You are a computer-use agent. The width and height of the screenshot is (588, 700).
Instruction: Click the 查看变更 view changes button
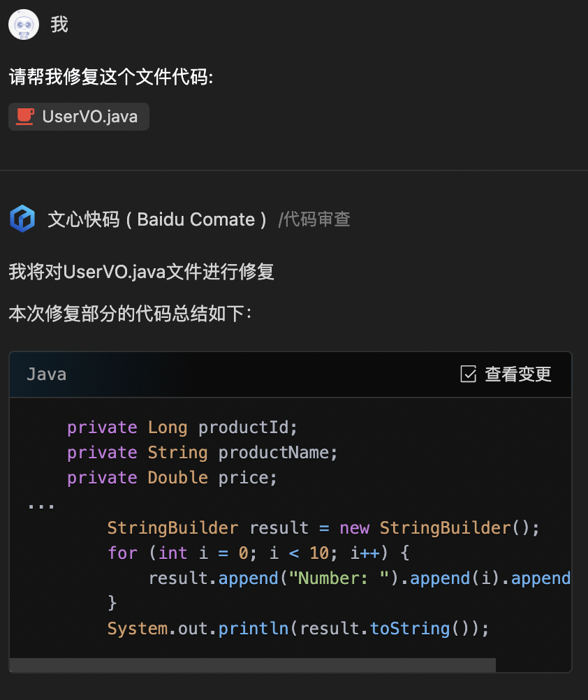[x=506, y=374]
